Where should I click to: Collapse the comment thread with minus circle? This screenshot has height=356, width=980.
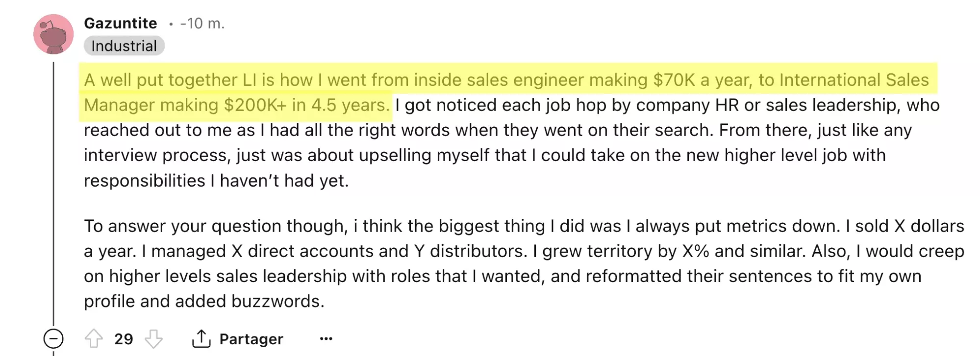pos(53,338)
